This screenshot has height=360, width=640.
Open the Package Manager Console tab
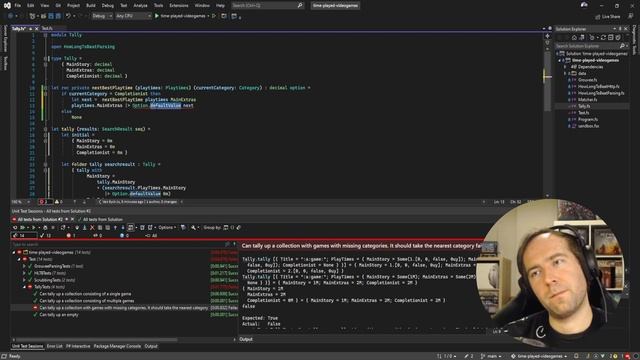point(117,346)
